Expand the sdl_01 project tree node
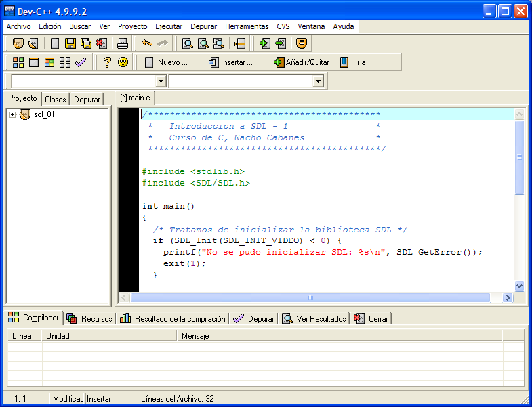This screenshot has width=532, height=407. click(13, 115)
